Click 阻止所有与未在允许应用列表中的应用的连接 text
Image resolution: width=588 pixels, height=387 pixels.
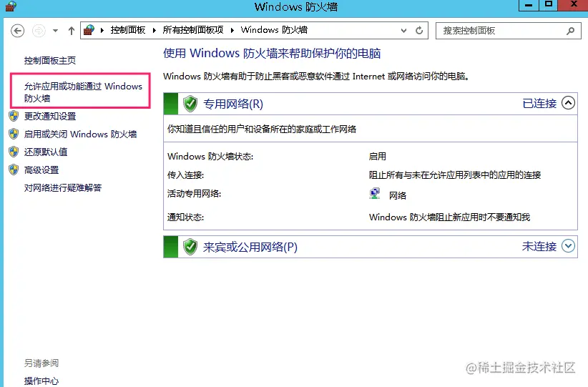455,175
